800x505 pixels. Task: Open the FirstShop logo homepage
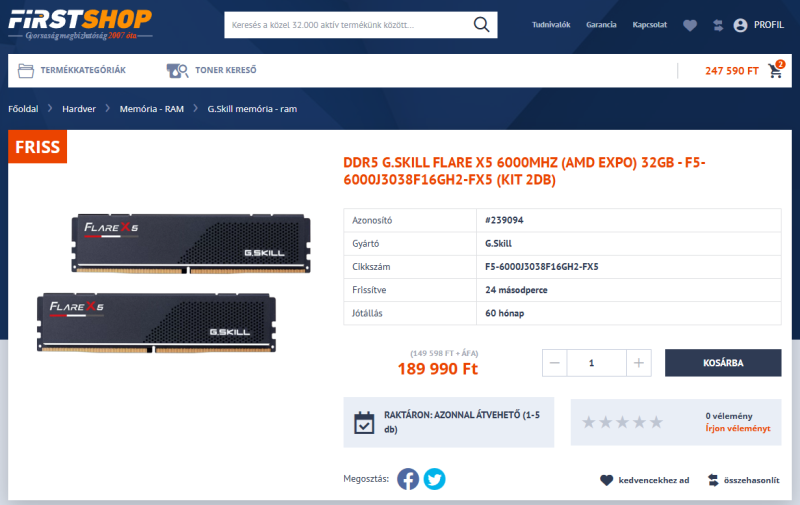click(80, 24)
